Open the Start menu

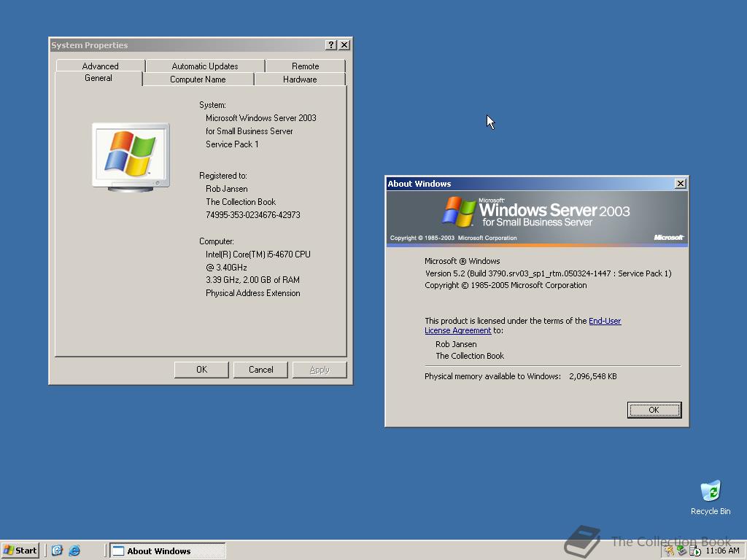(x=20, y=551)
